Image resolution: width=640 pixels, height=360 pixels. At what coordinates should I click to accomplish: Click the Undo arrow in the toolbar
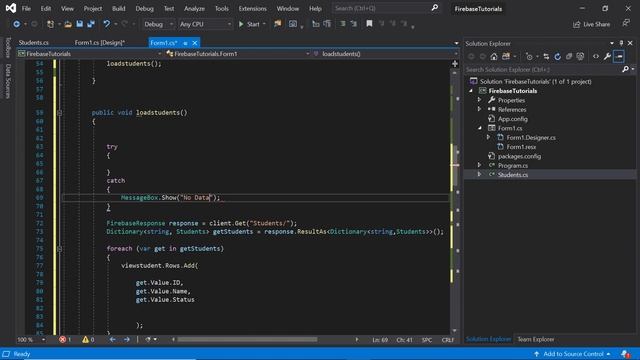tap(107, 24)
